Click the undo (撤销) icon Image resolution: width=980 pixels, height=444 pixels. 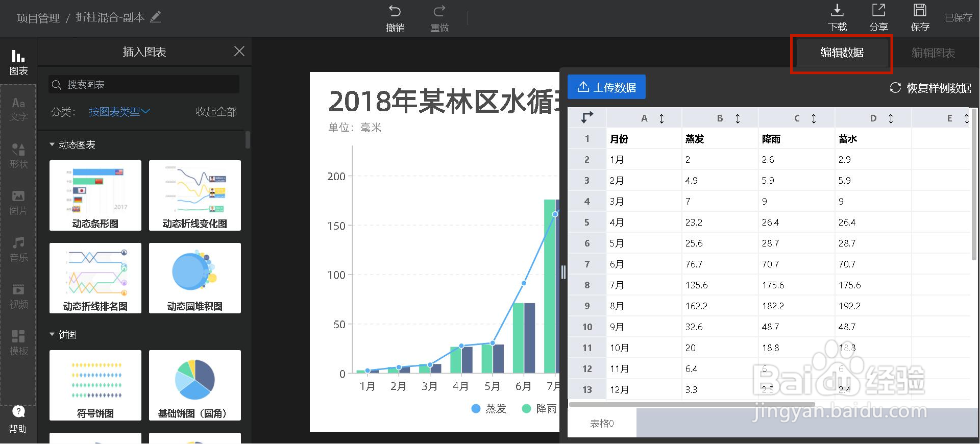[395, 11]
